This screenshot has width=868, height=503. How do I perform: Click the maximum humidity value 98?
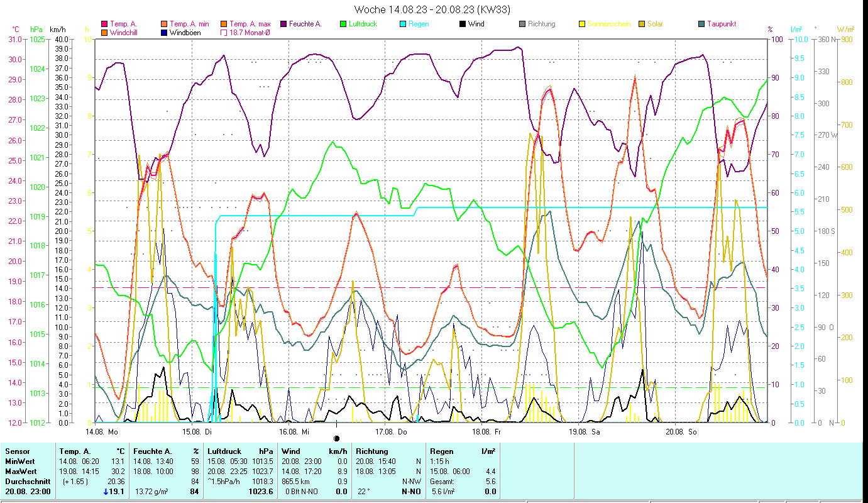click(195, 472)
